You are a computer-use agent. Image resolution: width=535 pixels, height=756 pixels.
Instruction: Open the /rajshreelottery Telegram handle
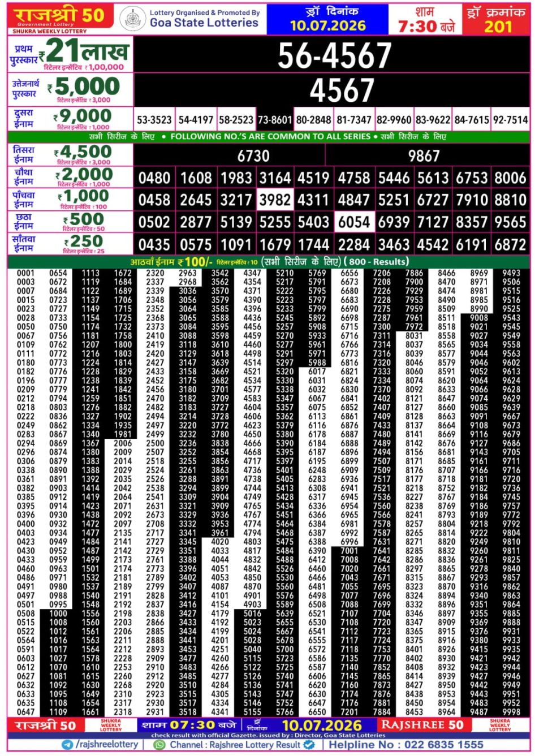(x=107, y=745)
